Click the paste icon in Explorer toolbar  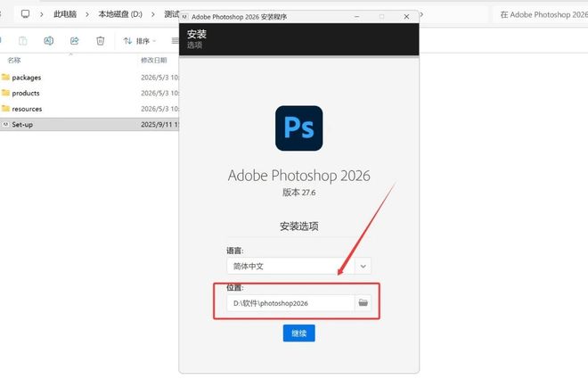23,40
